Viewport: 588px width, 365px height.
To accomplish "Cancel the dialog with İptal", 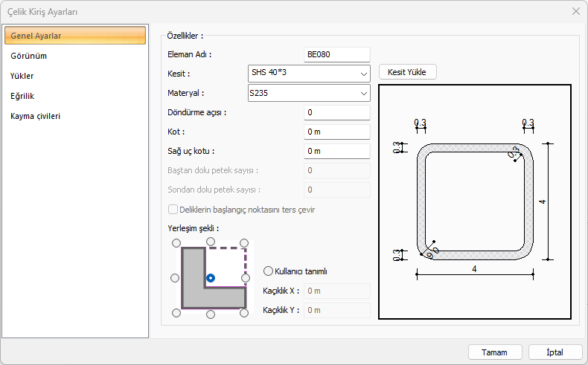I will point(555,352).
